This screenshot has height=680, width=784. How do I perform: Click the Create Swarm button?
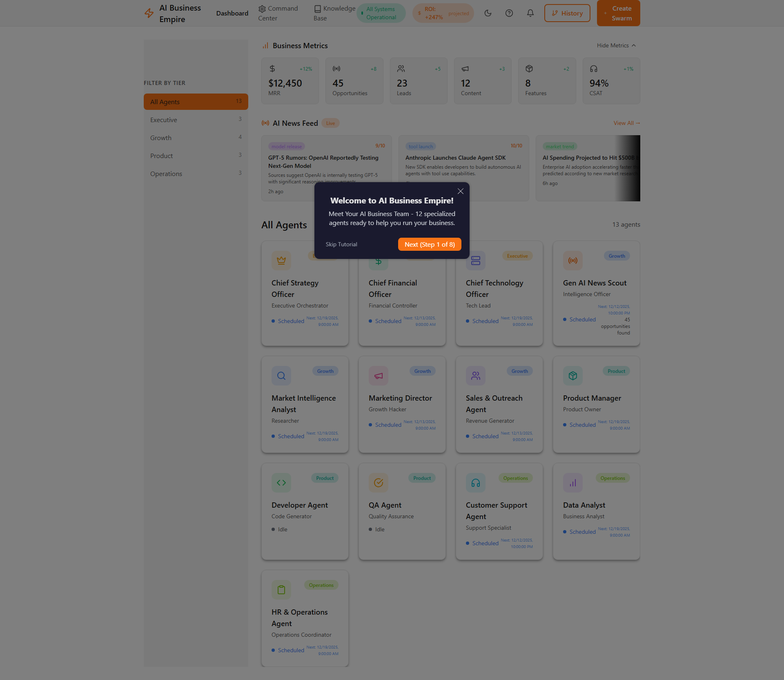click(618, 13)
